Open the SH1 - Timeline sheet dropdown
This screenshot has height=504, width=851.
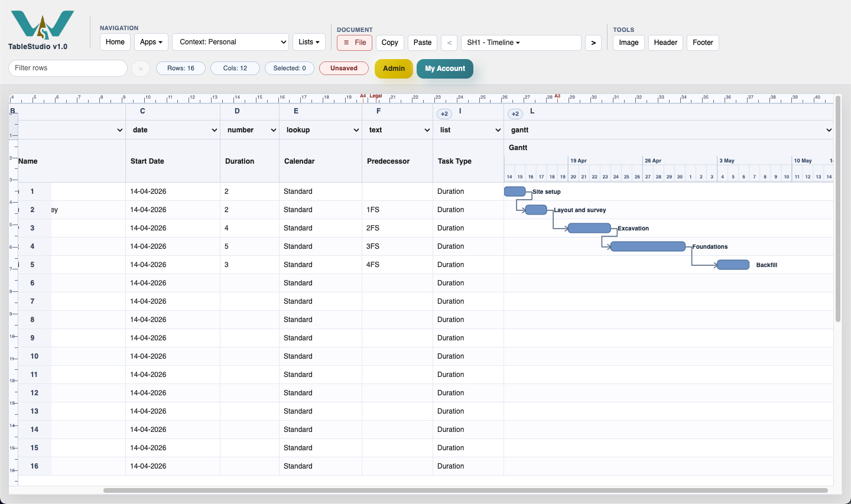(x=521, y=43)
